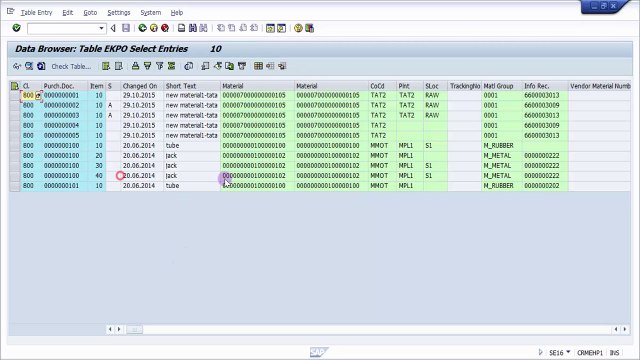The image size is (640, 360).
Task: Click the Find Next binoculars icon
Action: (x=203, y=28)
